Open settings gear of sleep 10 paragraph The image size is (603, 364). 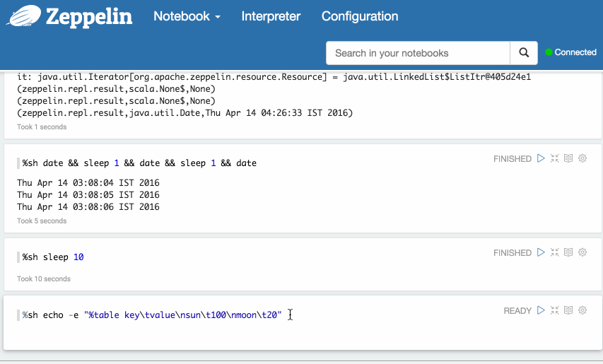click(582, 252)
